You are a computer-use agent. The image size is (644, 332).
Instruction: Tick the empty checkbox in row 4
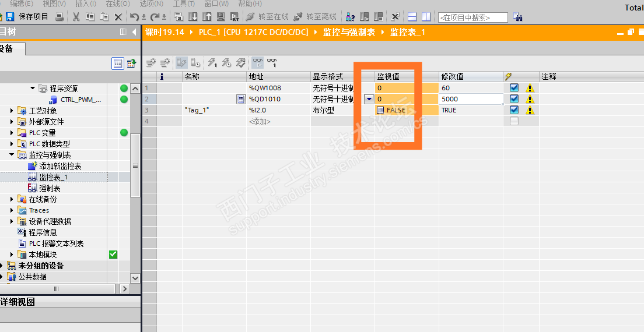pyautogui.click(x=514, y=121)
